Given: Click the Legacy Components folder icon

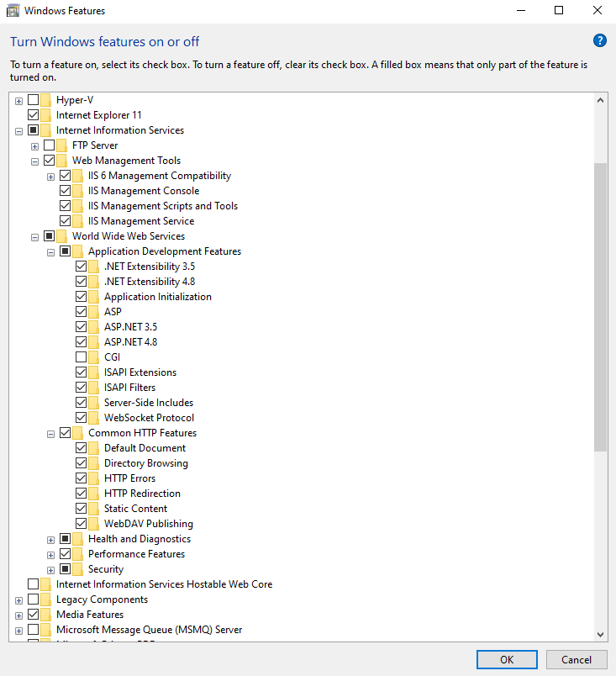Looking at the screenshot, I should click(45, 599).
